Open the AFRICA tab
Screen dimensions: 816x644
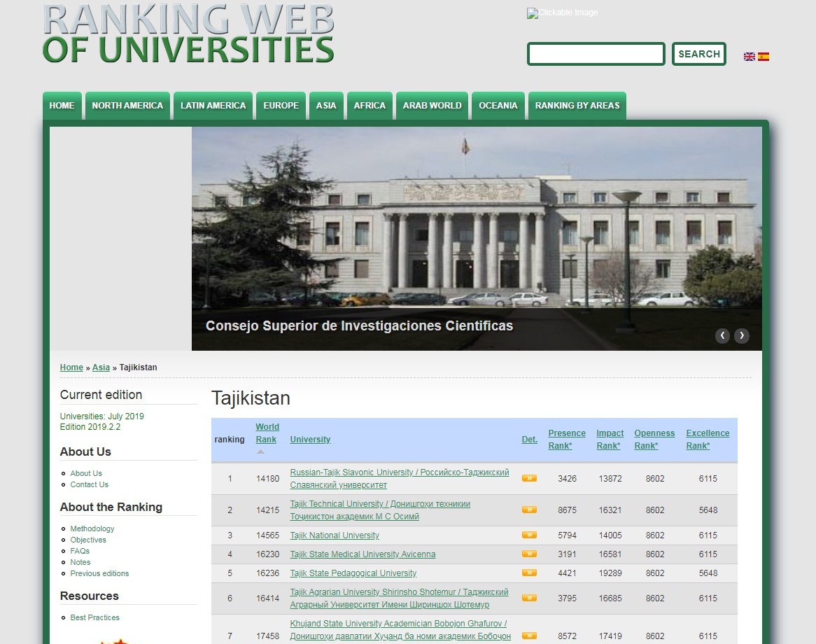click(x=370, y=106)
